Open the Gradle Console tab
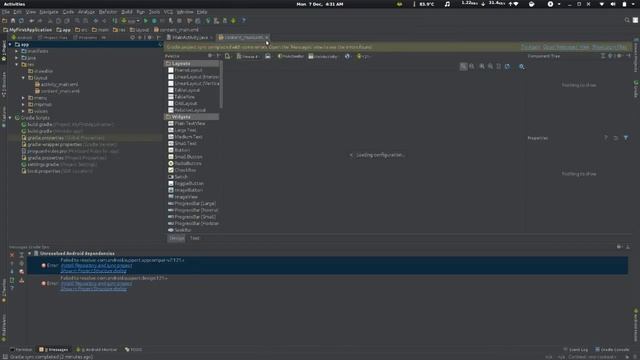 [612, 350]
